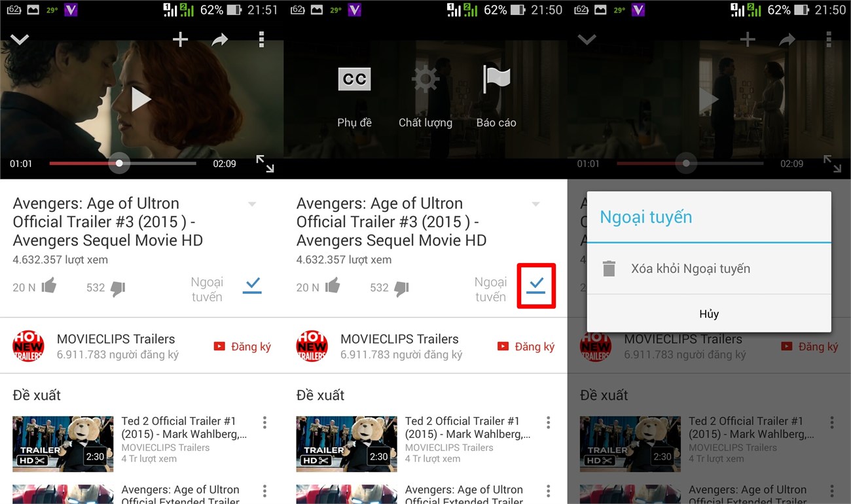
Task: Open Phụ đề captions option in middle screen
Action: tap(354, 97)
